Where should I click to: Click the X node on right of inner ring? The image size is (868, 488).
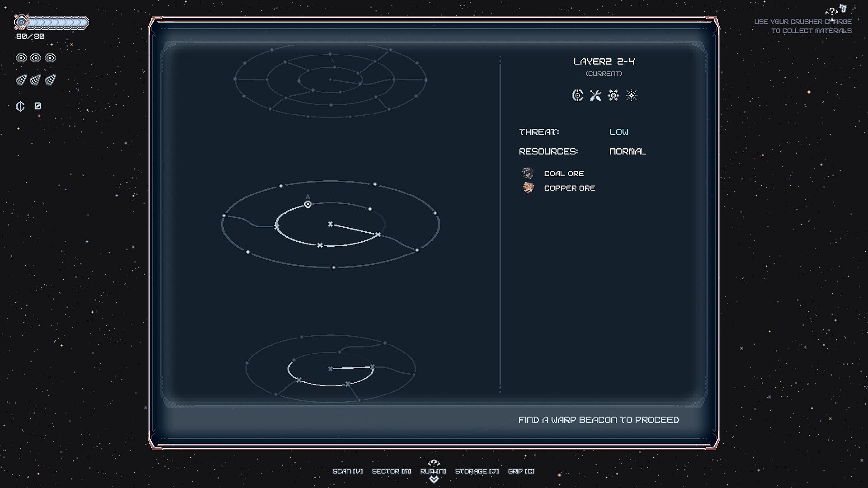pos(378,235)
